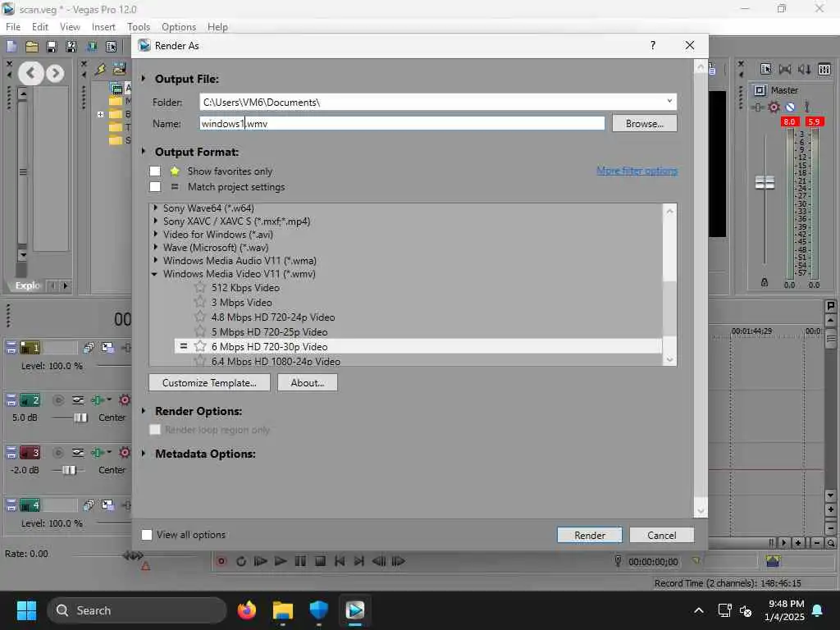Click the help question mark in Render As
This screenshot has width=840, height=630.
point(652,46)
